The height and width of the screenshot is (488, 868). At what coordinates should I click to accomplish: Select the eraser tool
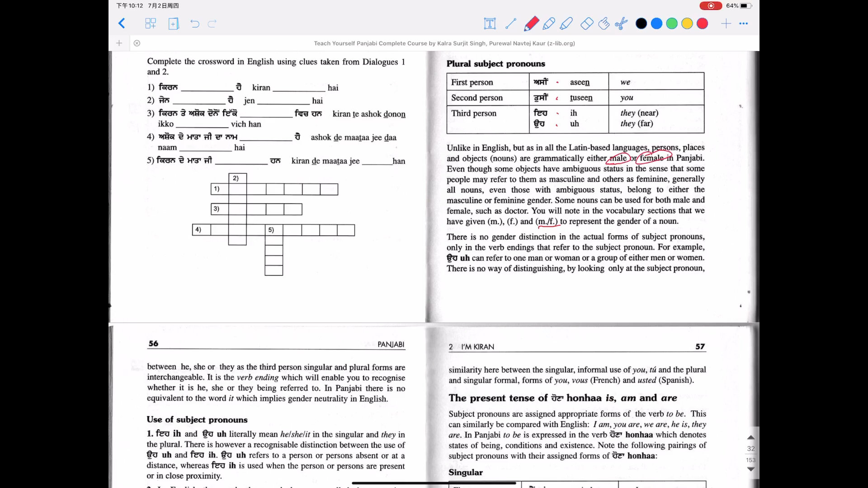(587, 23)
